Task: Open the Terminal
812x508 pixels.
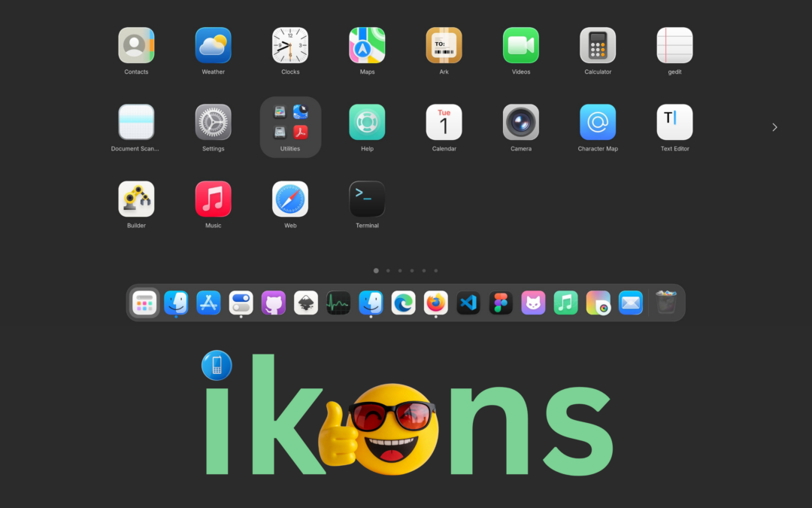Action: tap(367, 198)
